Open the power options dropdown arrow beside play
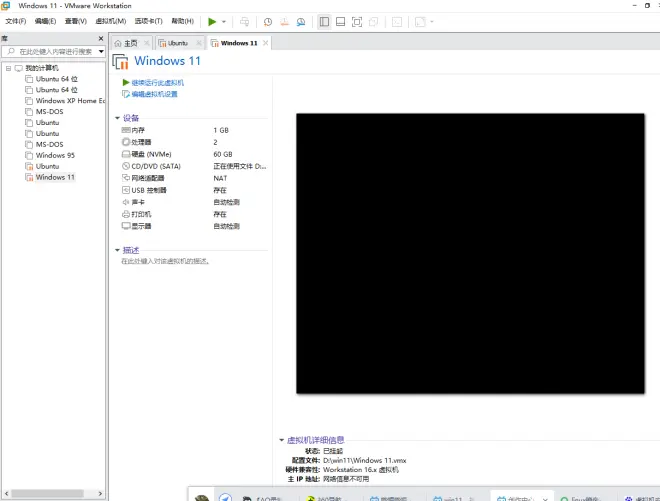Image resolution: width=660 pixels, height=501 pixels. pos(224,21)
